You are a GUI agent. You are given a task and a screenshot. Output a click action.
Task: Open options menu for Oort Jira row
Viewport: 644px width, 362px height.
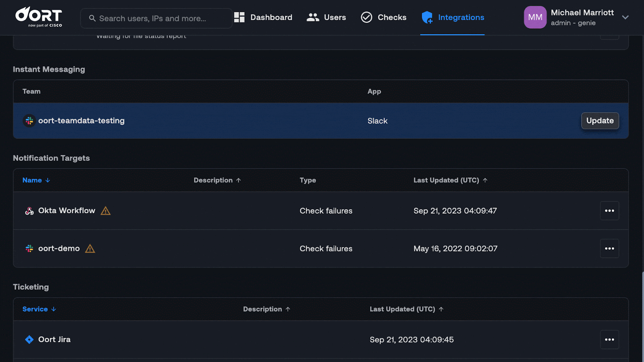pyautogui.click(x=609, y=339)
